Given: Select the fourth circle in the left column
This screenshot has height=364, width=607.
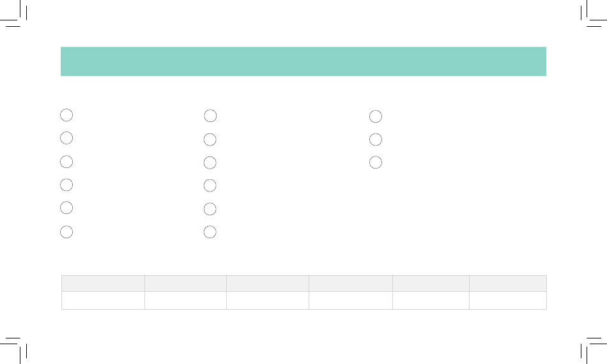Looking at the screenshot, I should pos(66,185).
